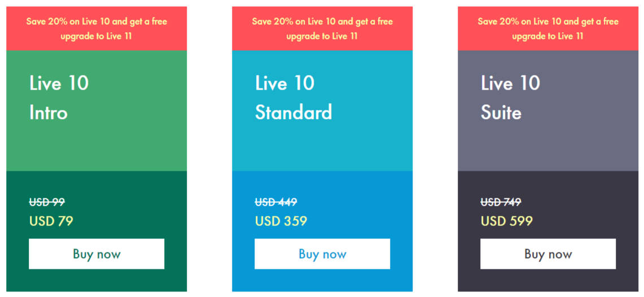Click the crossed-out USD 749 price

pos(501,202)
